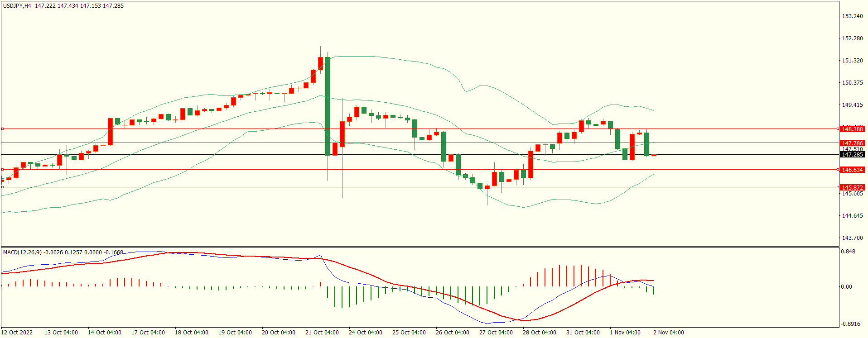Click the MACD scale value -0.8916
This screenshot has height=338, width=868.
850,324
